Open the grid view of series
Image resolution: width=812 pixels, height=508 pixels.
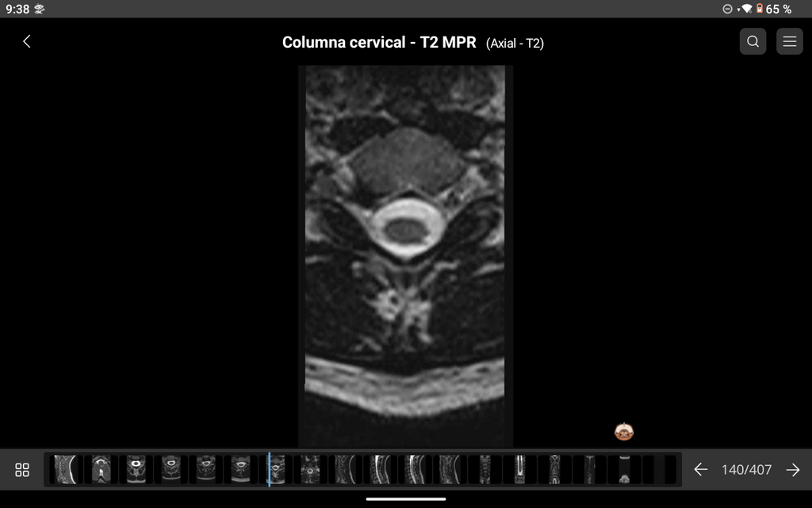22,470
